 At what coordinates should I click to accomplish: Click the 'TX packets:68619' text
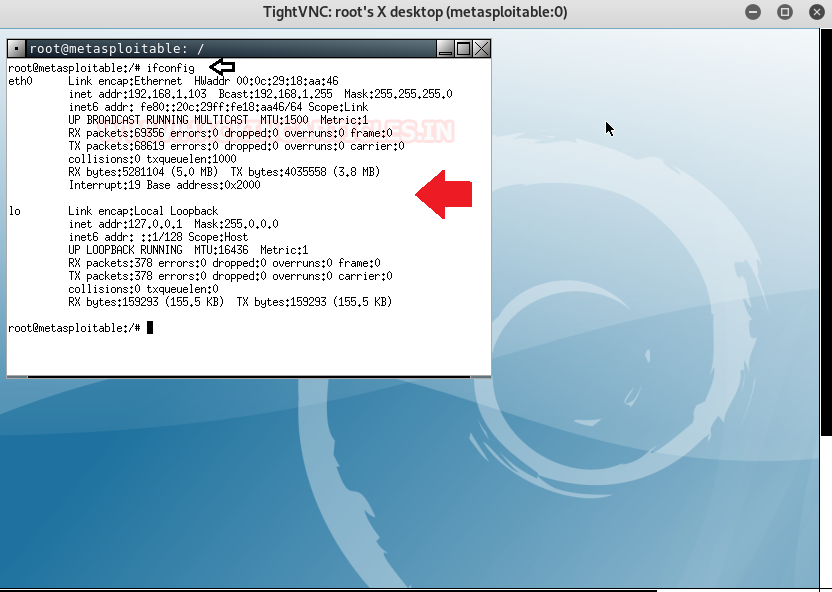116,146
